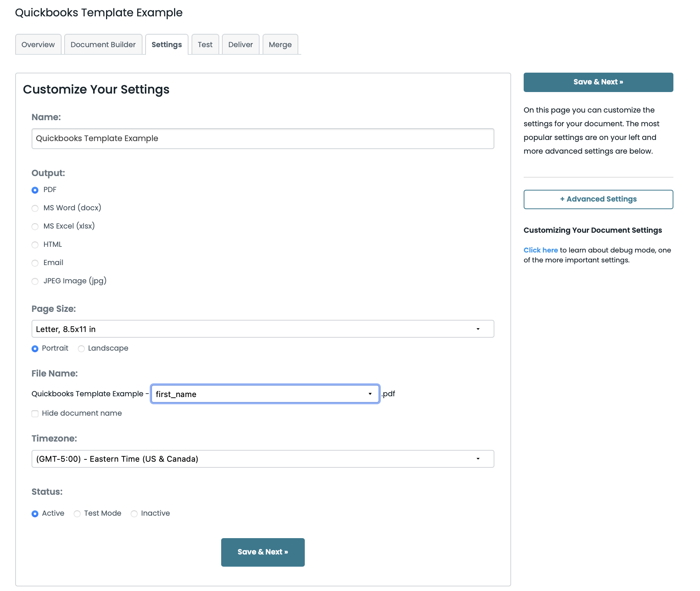Image resolution: width=700 pixels, height=591 pixels.
Task: Choose MS Excel (xlsx) output format
Action: 35,227
